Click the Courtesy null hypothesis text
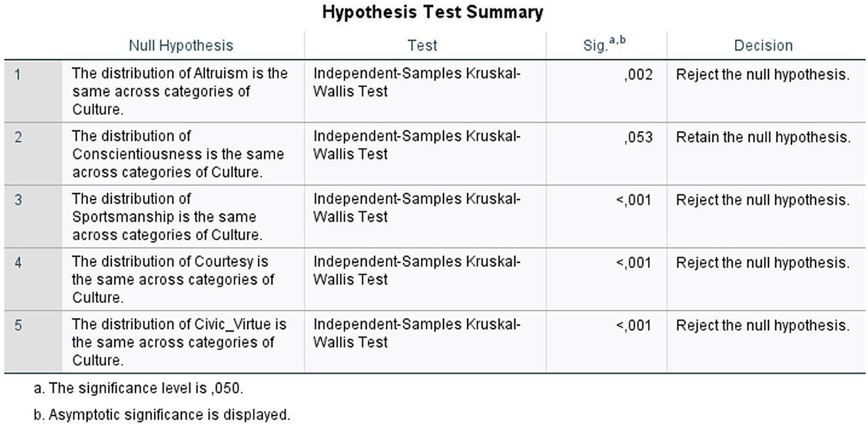This screenshot has height=428, width=868. click(x=173, y=279)
